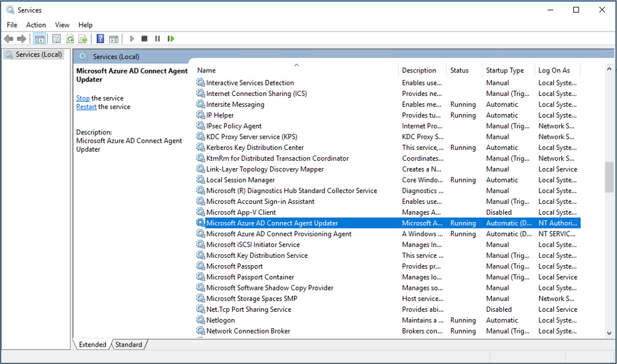Open the View menu

click(62, 25)
